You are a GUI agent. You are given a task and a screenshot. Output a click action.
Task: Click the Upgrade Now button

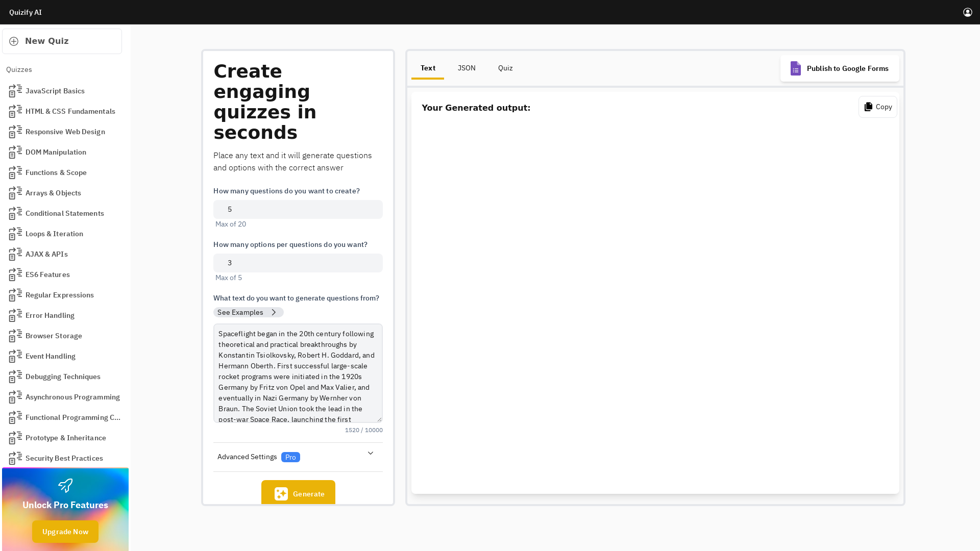coord(65,532)
